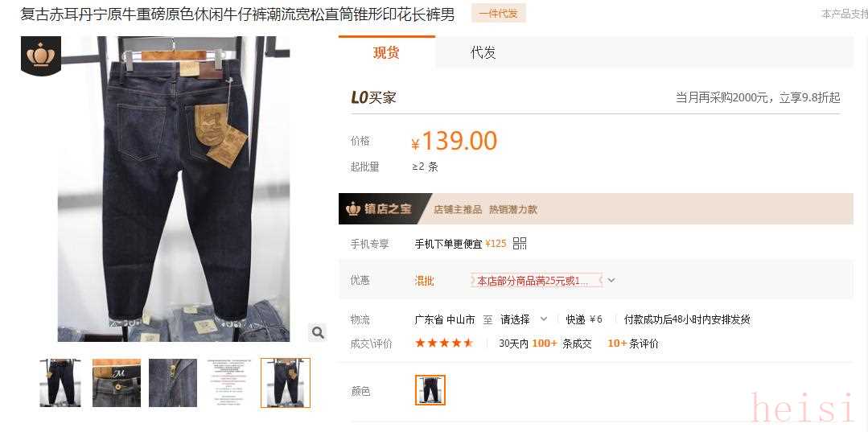
Task: Switch to the 现货 tab
Action: 386,52
